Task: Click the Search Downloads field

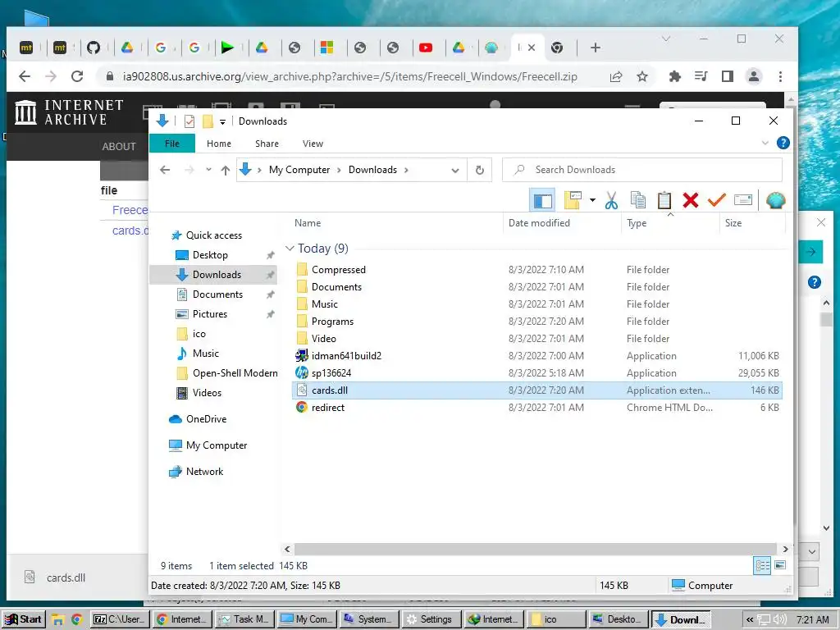Action: pos(642,170)
